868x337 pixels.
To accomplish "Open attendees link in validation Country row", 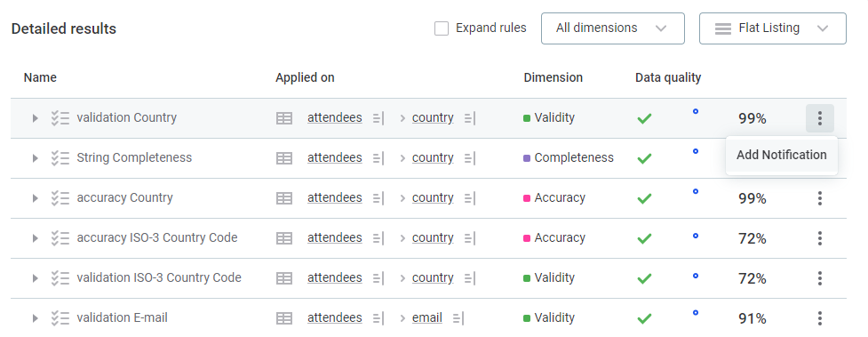I will point(335,117).
